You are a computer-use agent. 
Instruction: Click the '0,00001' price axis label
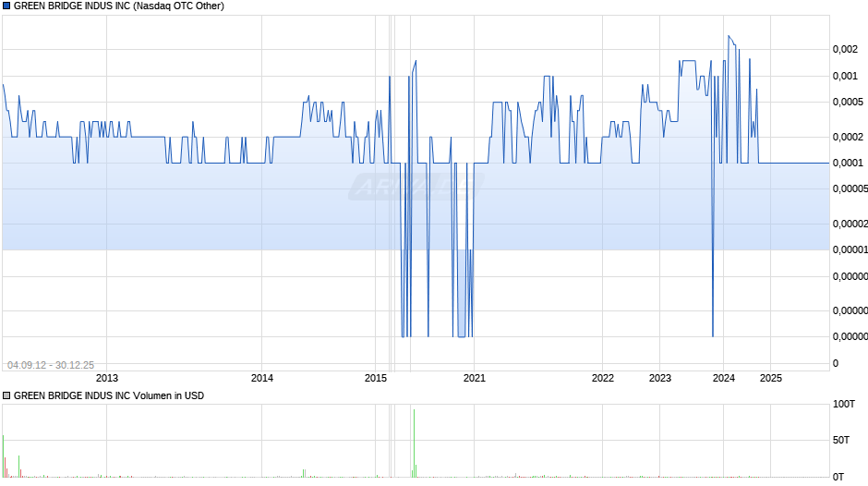coord(850,249)
